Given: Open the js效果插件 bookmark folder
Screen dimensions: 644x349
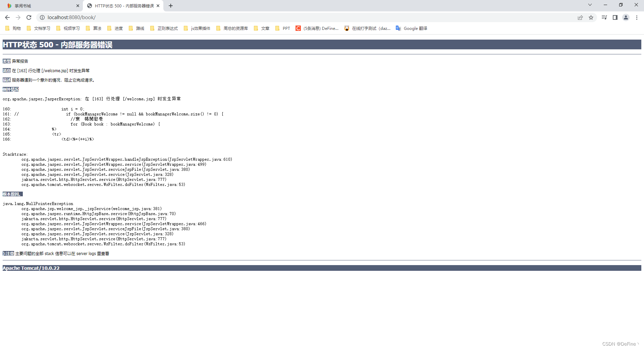Looking at the screenshot, I should click(197, 28).
